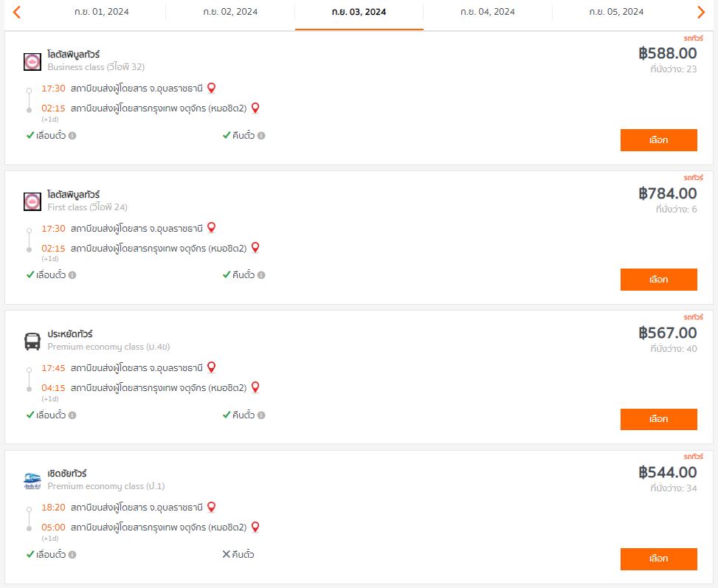Click the โลตัสพิบูลทัวร์ Business class logo

[x=32, y=61]
